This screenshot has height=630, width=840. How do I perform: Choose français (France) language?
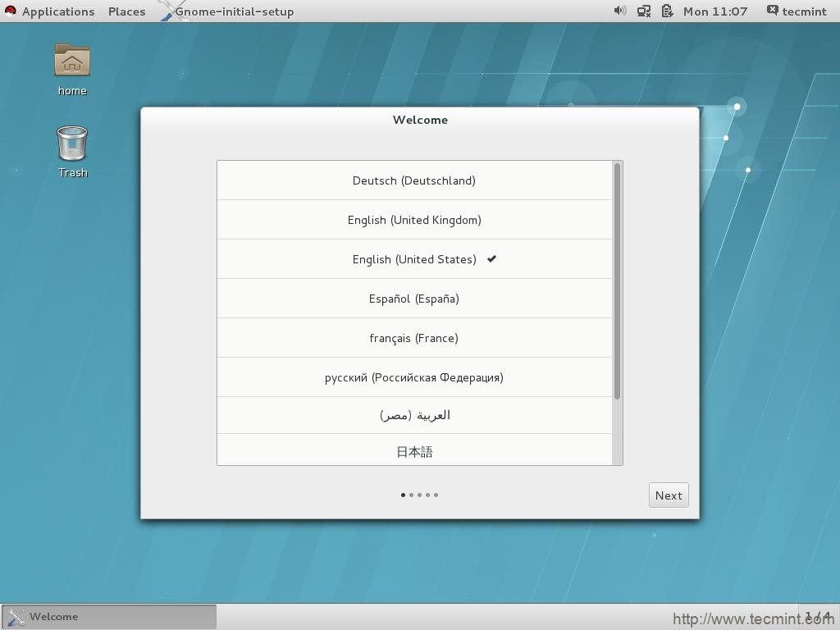coord(414,338)
